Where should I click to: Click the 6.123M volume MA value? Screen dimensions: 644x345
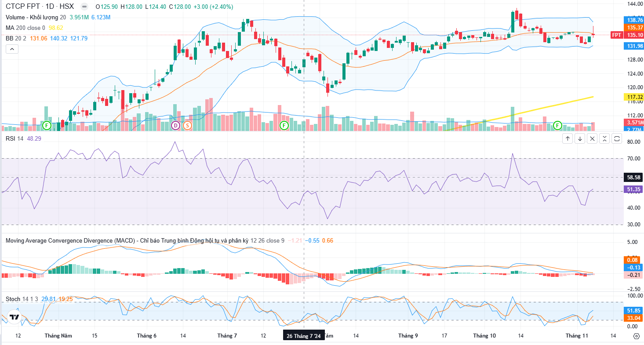click(101, 17)
